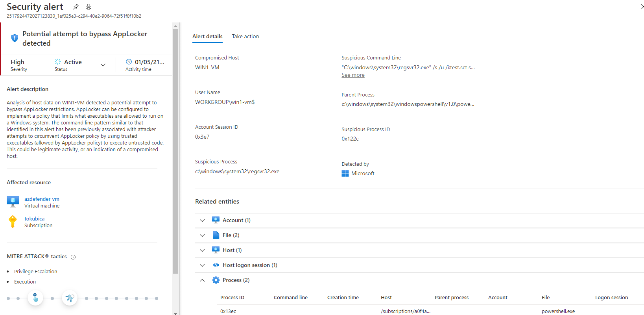Viewport: 644px width, 315px height.
Task: Expand the Host logon session (1) row
Action: point(202,265)
